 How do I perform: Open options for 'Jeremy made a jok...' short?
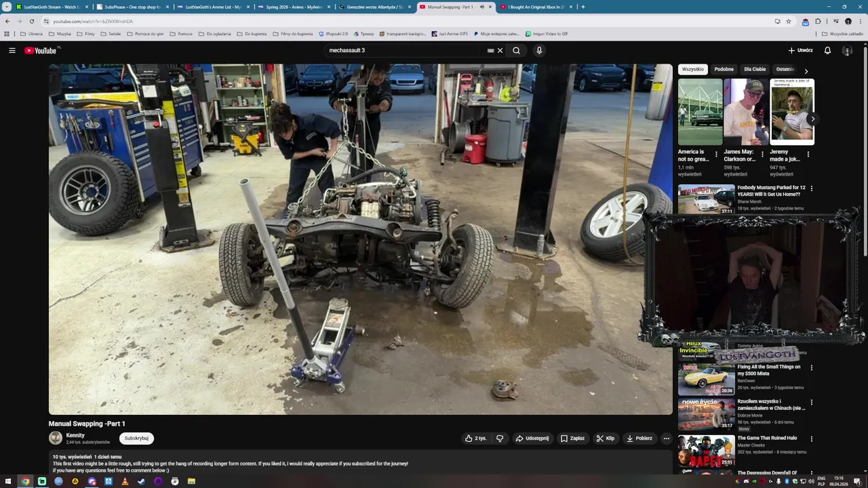(808, 154)
